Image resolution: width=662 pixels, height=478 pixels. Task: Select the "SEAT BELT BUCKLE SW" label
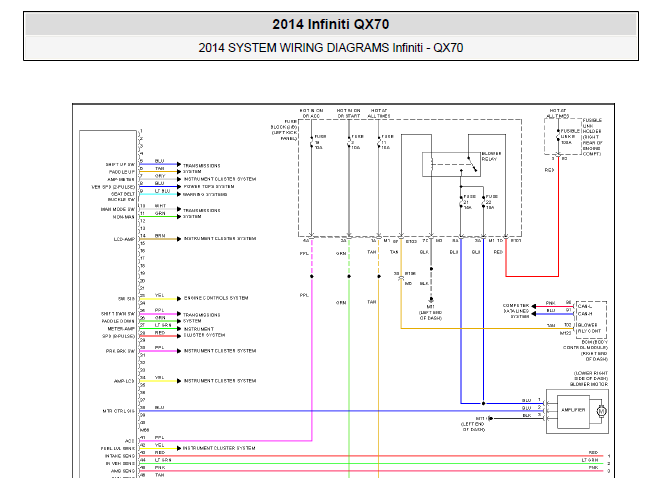coord(122,197)
